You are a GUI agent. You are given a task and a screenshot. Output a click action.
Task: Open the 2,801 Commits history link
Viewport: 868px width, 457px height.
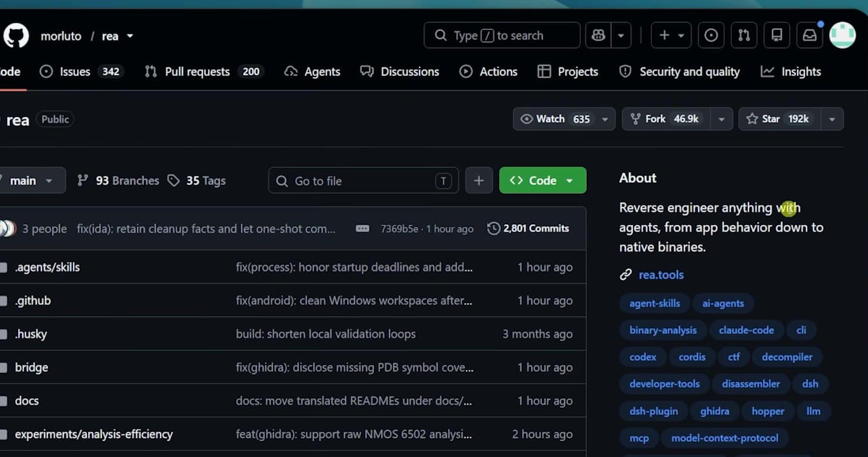pos(529,228)
